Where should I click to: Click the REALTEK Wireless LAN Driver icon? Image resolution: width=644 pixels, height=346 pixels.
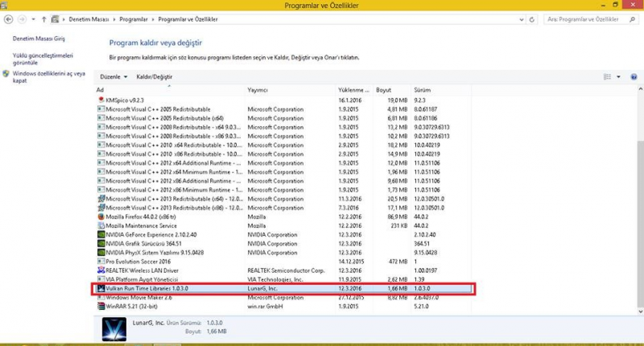pyautogui.click(x=101, y=270)
